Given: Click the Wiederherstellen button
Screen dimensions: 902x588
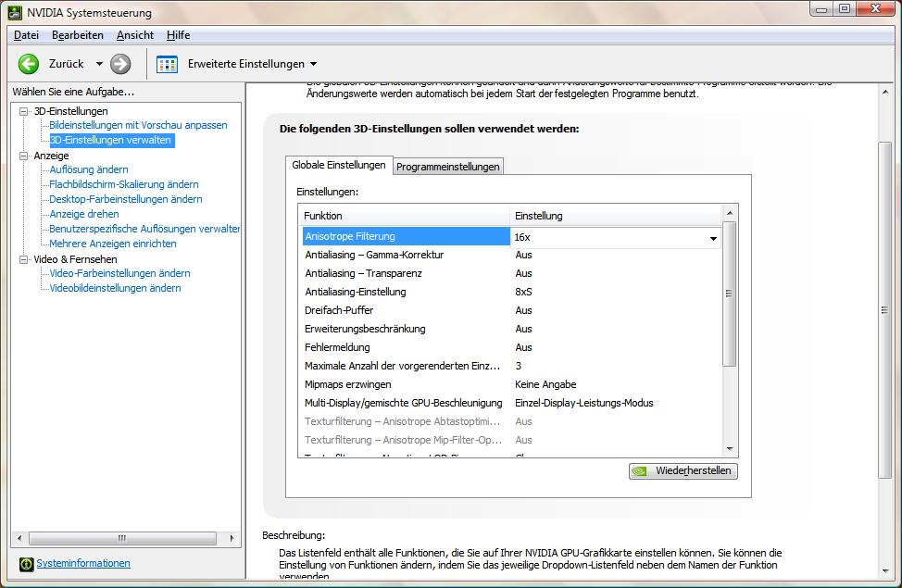Looking at the screenshot, I should [683, 471].
